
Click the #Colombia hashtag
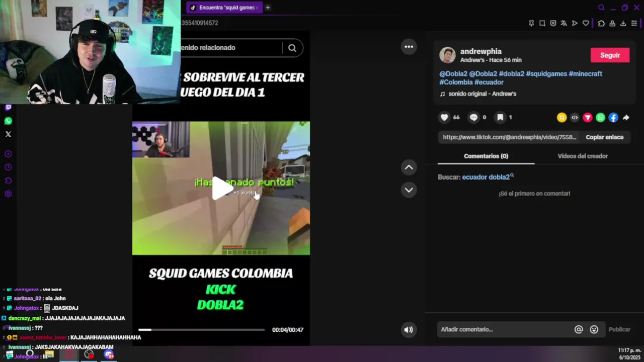coord(456,82)
